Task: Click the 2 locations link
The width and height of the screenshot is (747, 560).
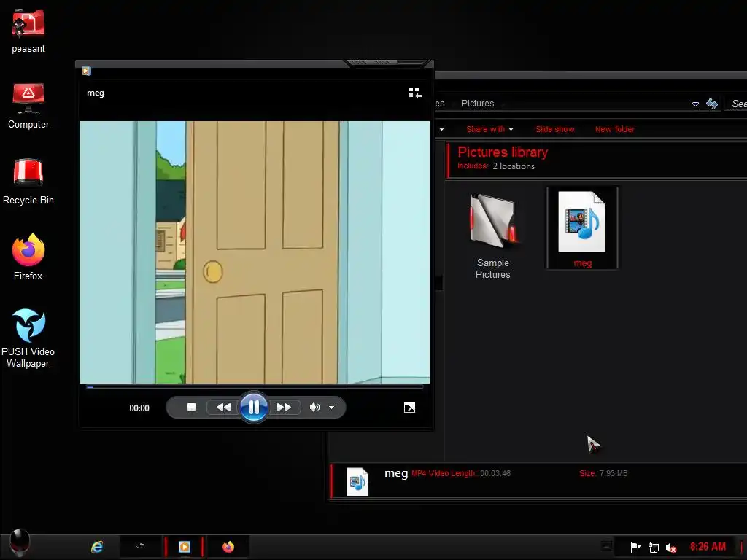Action: [x=514, y=166]
